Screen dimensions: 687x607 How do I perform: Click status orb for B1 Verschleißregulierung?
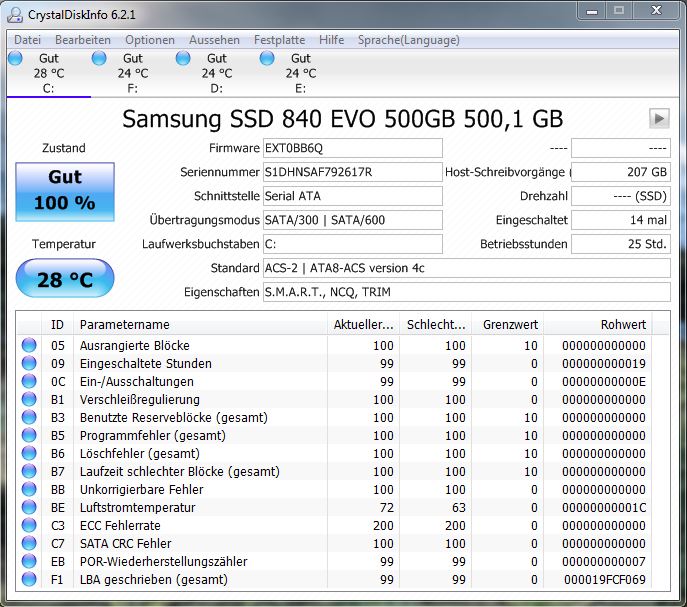click(29, 399)
